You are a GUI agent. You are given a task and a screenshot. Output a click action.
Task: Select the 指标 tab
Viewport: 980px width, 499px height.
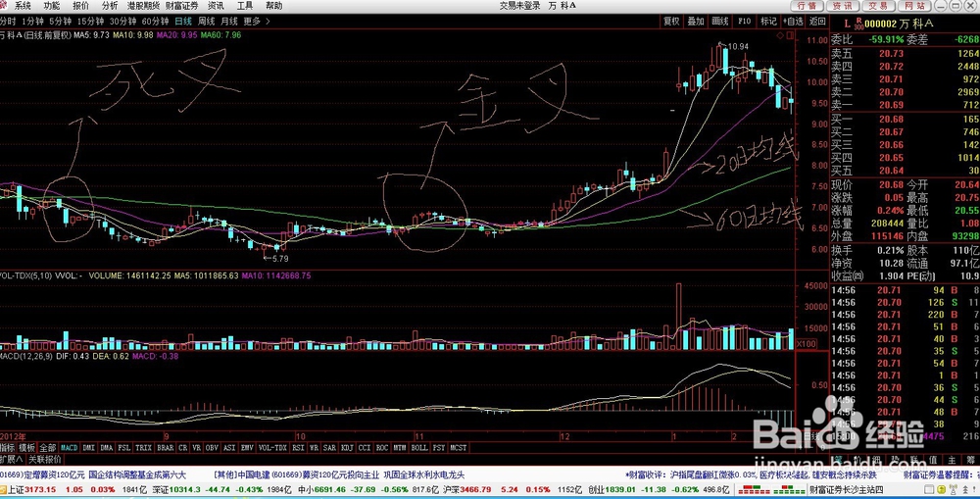point(8,448)
